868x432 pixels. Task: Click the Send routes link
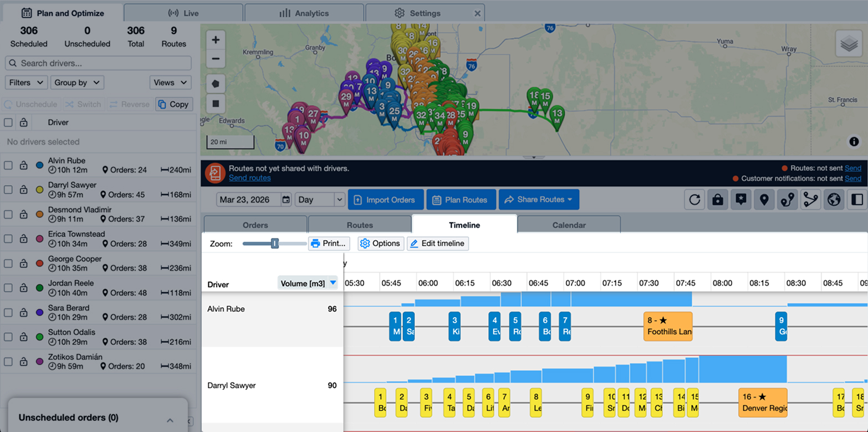[x=249, y=178]
